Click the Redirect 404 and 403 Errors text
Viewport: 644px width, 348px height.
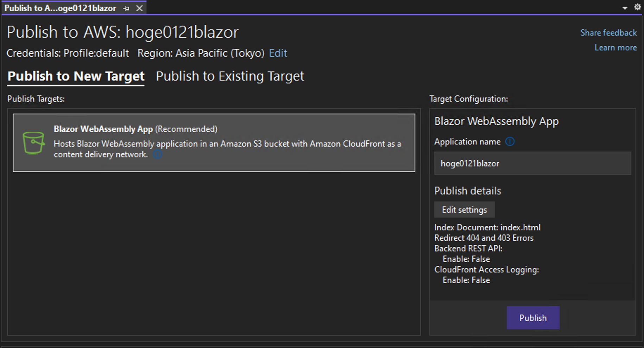[x=484, y=238]
